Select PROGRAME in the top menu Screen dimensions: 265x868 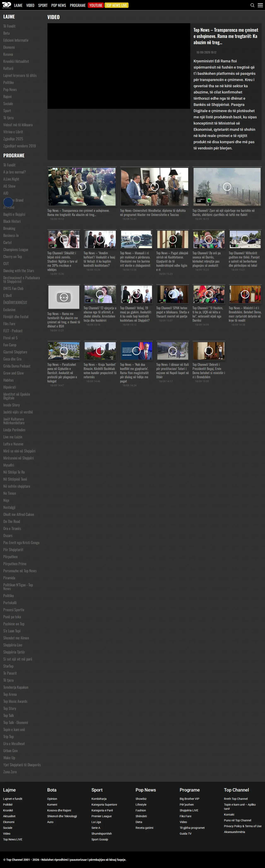tap(78, 5)
